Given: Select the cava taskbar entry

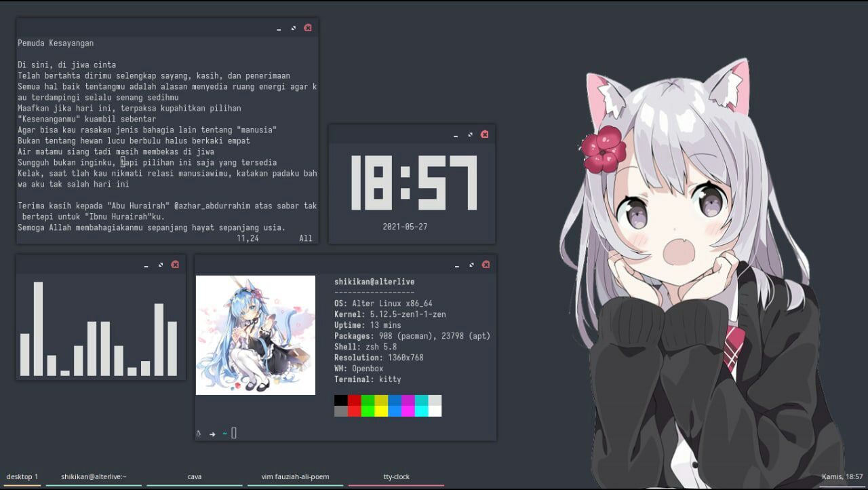Looking at the screenshot, I should [x=195, y=476].
